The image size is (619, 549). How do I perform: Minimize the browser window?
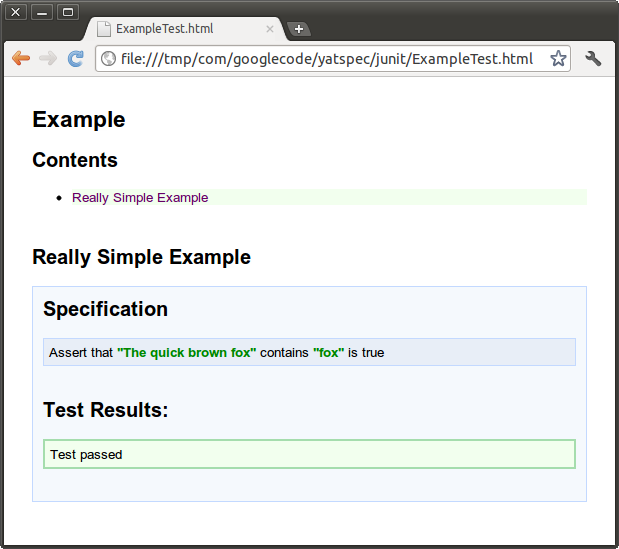[x=42, y=12]
